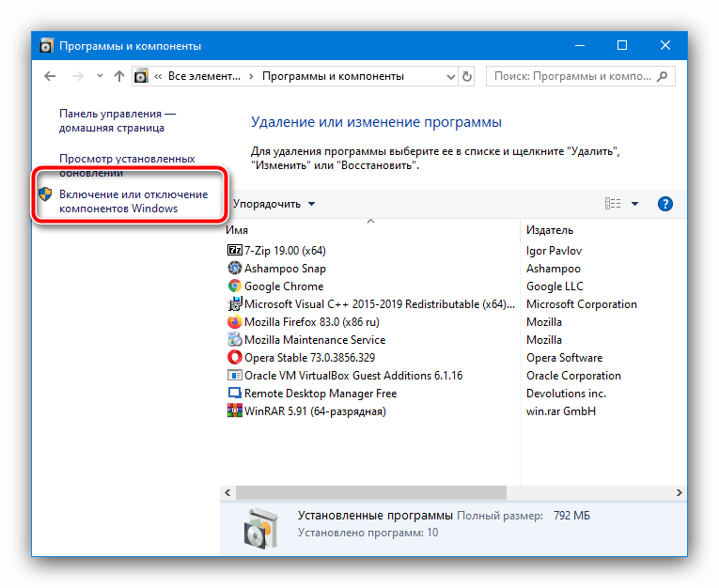Select "Программы и компоненты" breadcrumb segment
Viewport: 719px width, 588px height.
coord(333,76)
